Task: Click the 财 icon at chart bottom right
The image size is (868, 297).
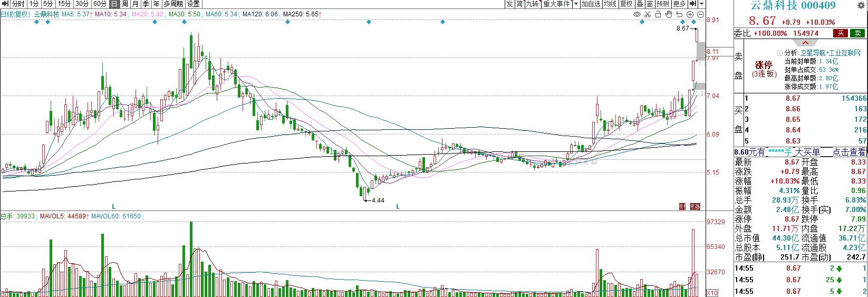Action: (683, 206)
